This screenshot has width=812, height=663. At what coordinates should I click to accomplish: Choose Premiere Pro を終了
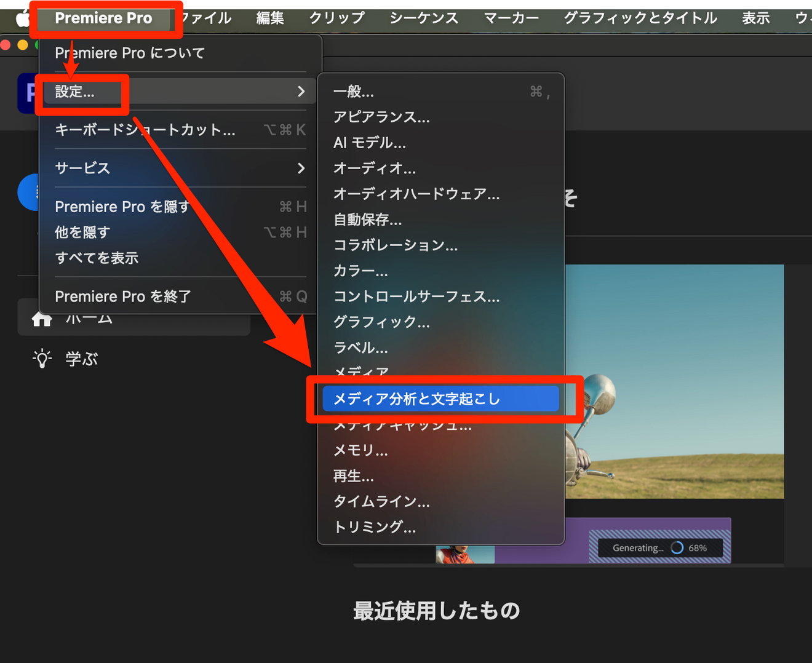point(180,296)
